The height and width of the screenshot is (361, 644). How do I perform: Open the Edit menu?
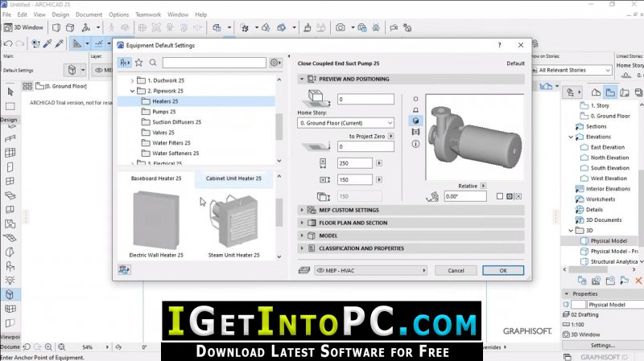(23, 14)
